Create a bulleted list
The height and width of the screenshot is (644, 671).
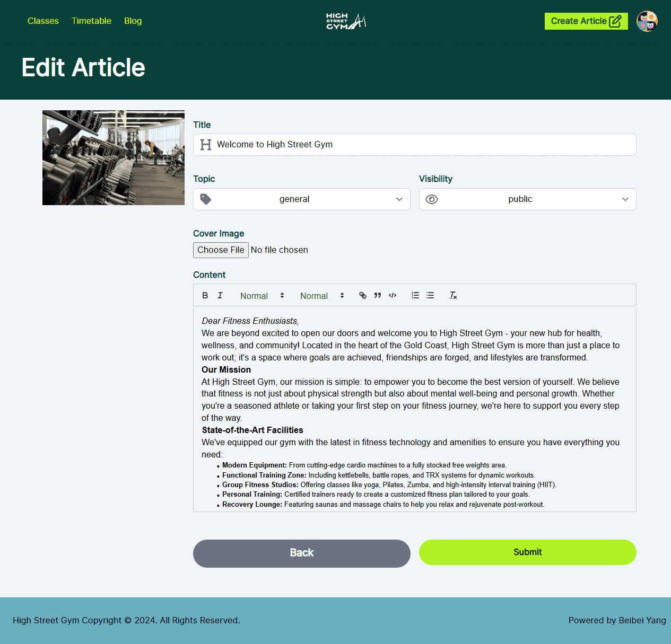pos(430,295)
